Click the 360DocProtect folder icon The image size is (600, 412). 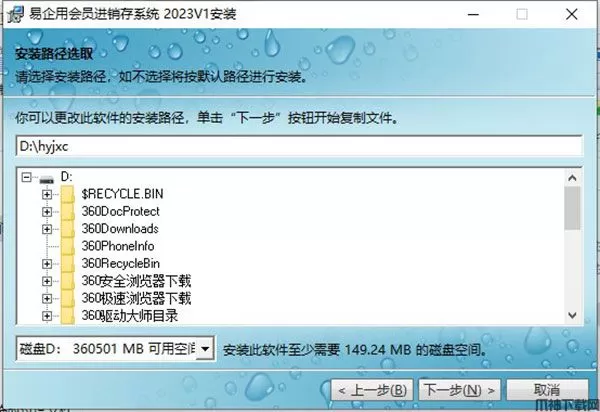tap(68, 212)
